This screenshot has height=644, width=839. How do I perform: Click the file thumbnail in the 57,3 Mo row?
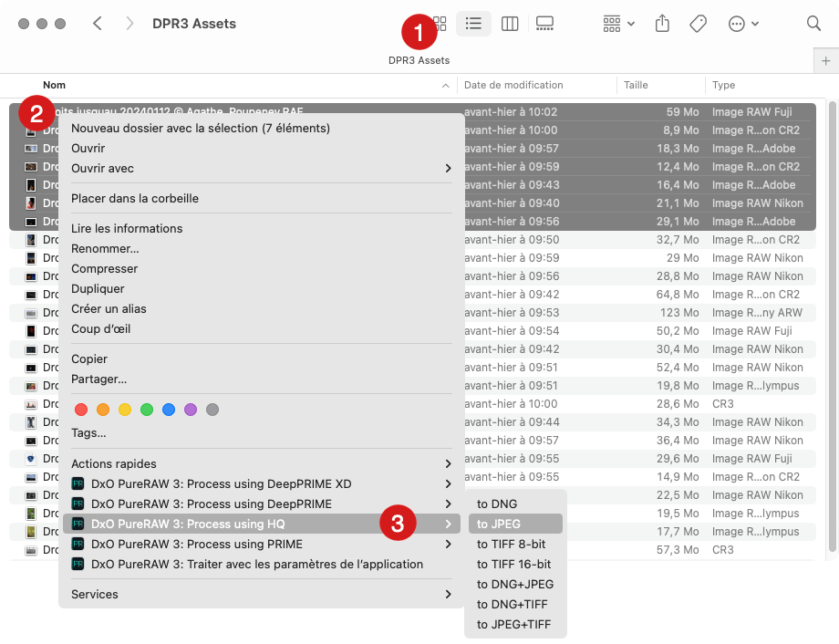[x=32, y=550]
